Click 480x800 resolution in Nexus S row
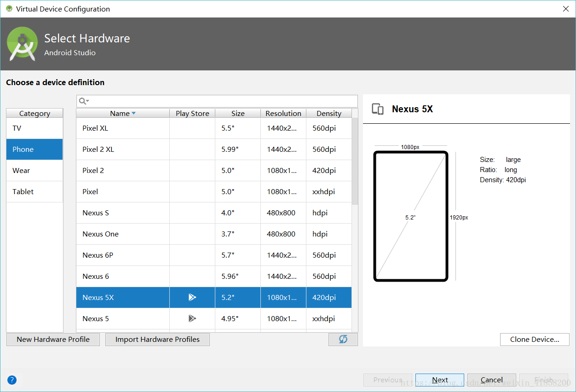This screenshot has width=576, height=392. (283, 213)
